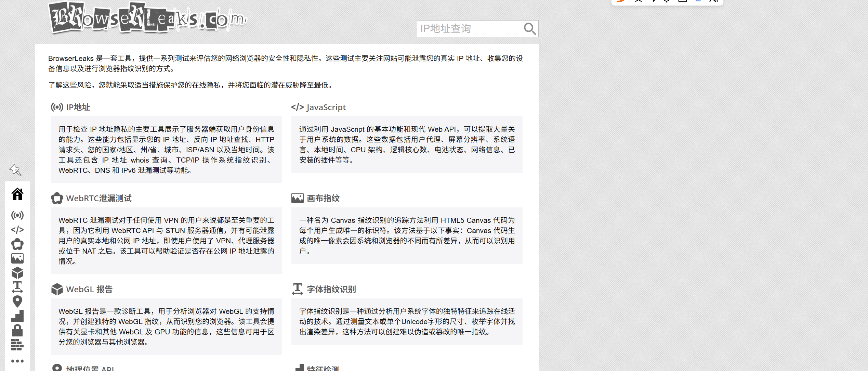Show more tools via sidebar three dots
Viewport: 868px width, 371px height.
click(17, 361)
